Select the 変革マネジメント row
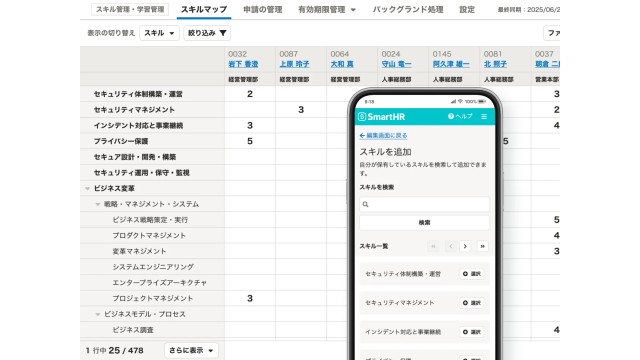This screenshot has height=360, width=640. coord(140,251)
